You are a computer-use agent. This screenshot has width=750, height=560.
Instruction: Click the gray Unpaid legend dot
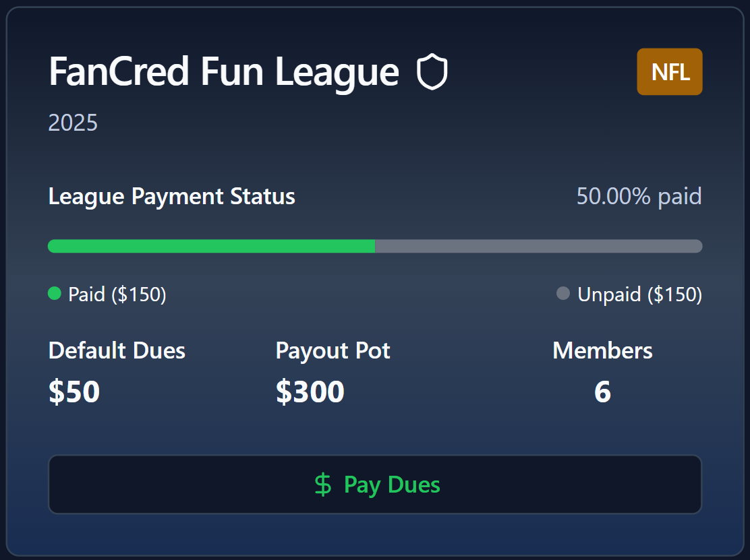[x=563, y=293]
